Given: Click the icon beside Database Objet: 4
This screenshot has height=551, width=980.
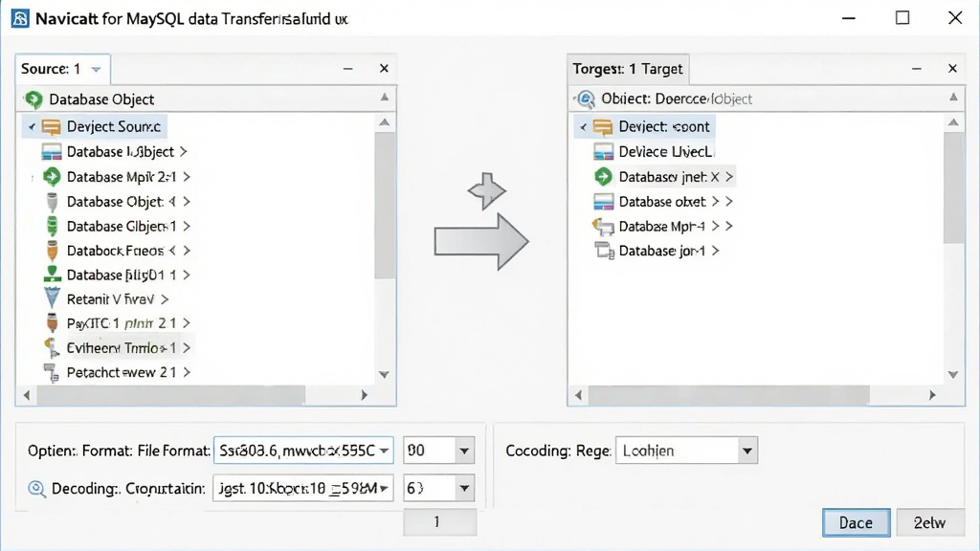Looking at the screenshot, I should coord(52,202).
